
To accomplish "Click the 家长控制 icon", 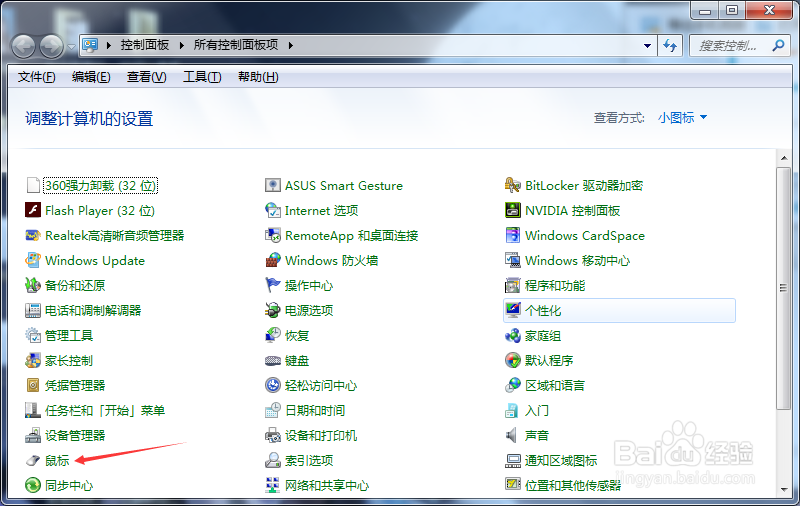I will point(33,360).
